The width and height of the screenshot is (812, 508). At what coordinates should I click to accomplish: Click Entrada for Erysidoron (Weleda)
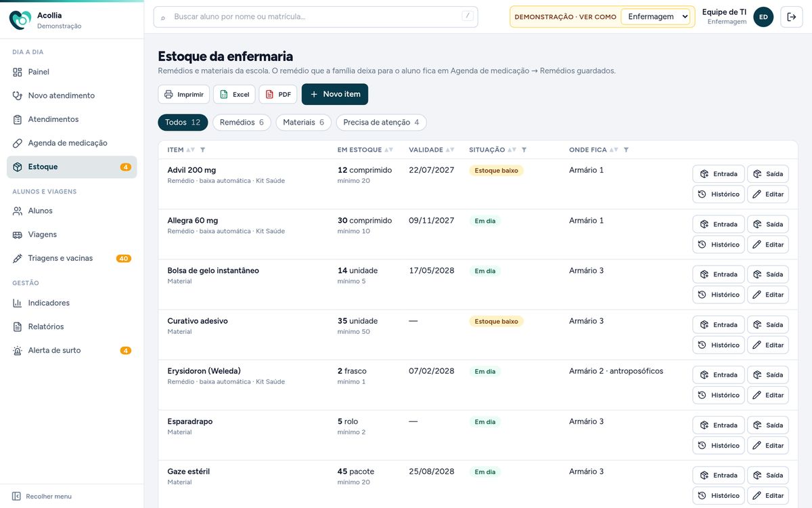pyautogui.click(x=719, y=375)
